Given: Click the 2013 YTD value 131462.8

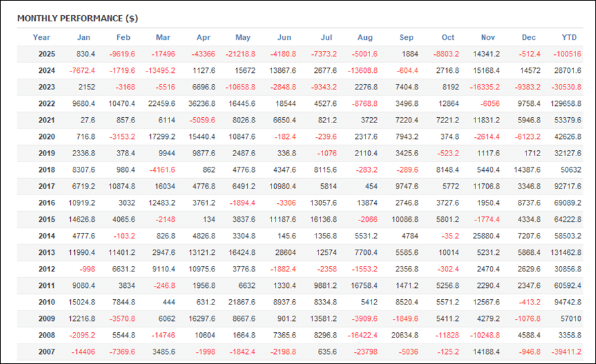Looking at the screenshot, I should pos(565,253).
